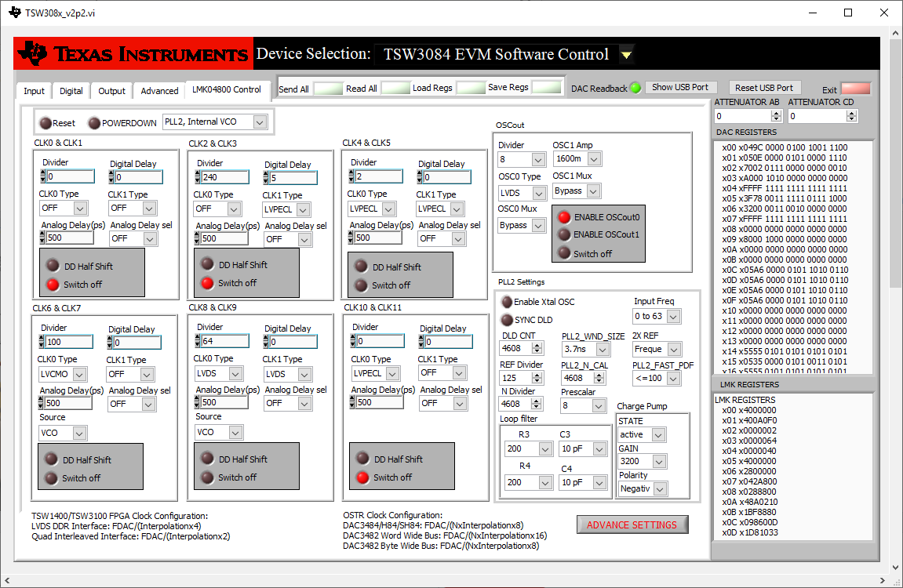
Task: Click the N Divider value field
Action: (515, 404)
